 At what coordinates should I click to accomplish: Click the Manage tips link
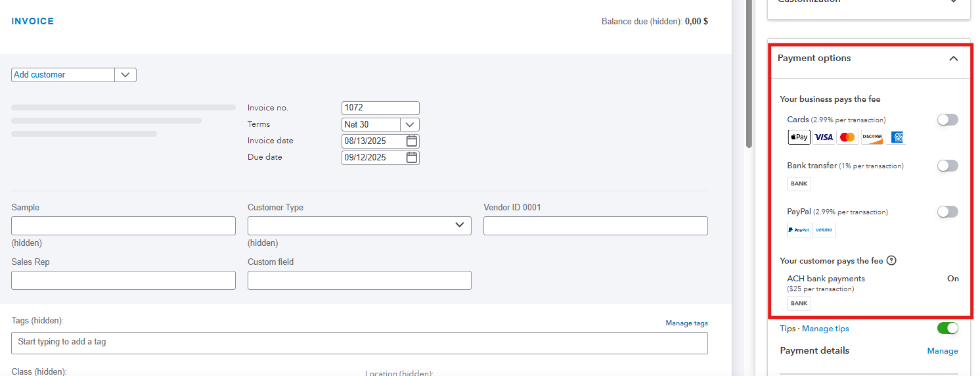tap(825, 328)
